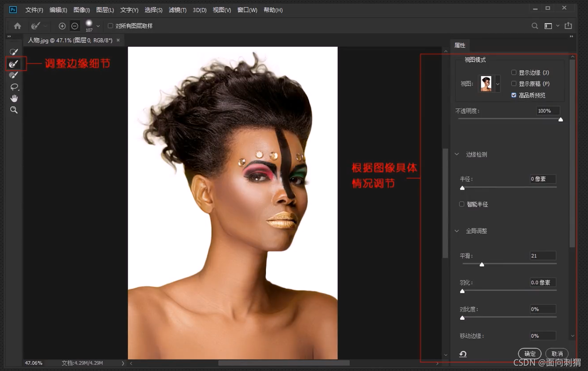
Task: Open status bar info arrow
Action: click(x=123, y=363)
